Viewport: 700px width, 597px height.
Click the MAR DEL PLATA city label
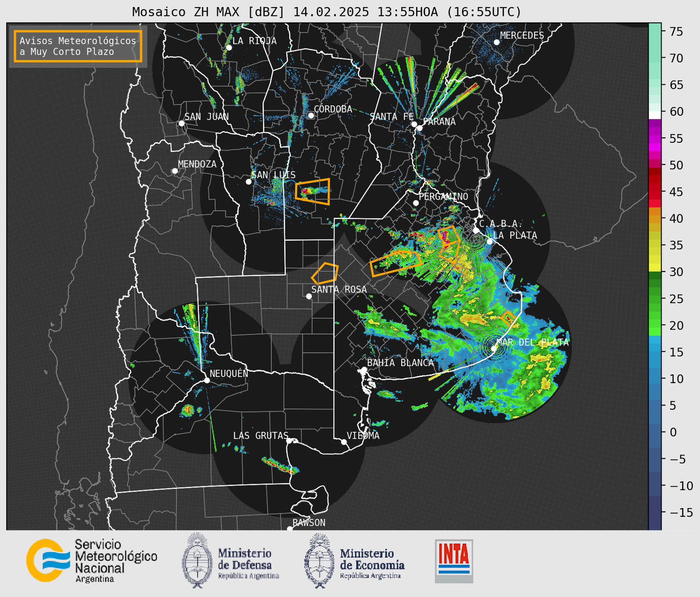point(532,343)
